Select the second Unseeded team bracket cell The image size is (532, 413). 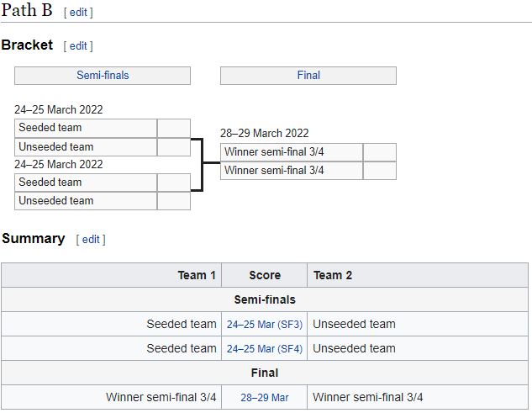[x=86, y=201]
